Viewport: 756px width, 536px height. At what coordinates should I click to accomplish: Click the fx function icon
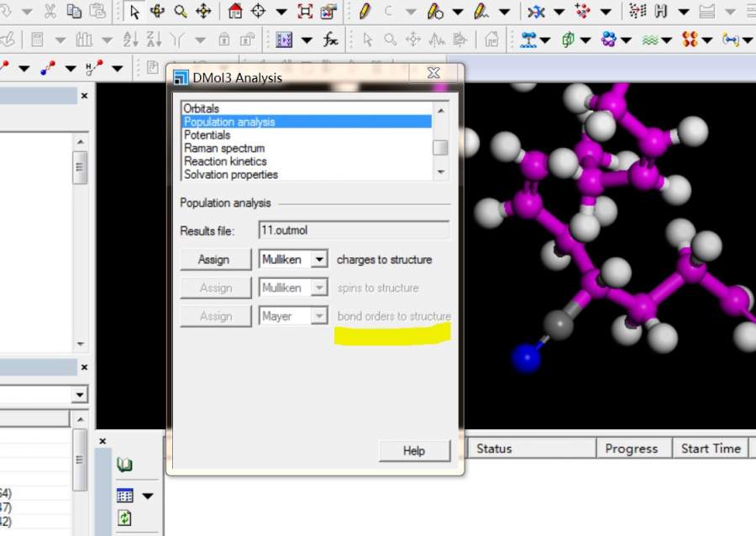[331, 39]
